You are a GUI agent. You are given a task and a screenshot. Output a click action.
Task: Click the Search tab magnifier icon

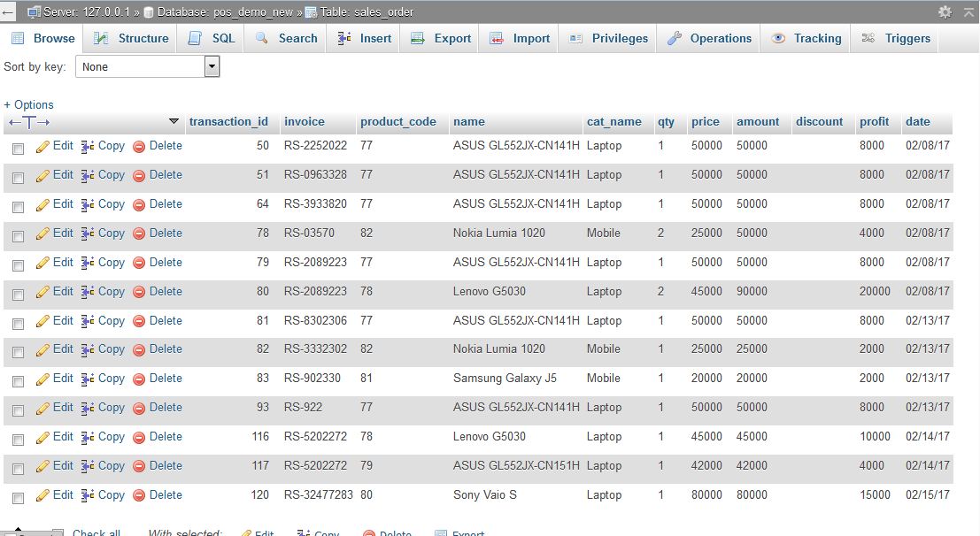[262, 39]
